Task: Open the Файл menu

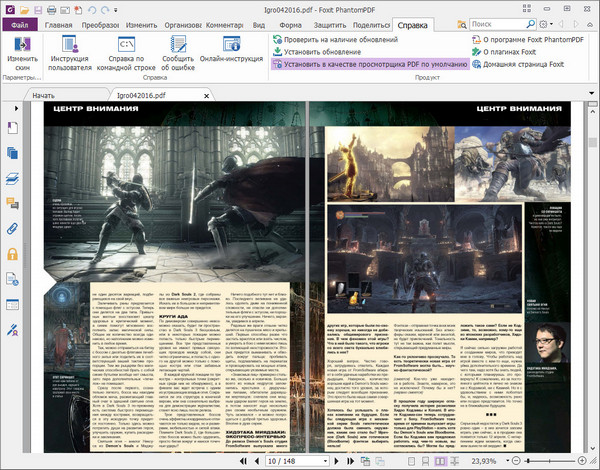Action: pyautogui.click(x=19, y=24)
